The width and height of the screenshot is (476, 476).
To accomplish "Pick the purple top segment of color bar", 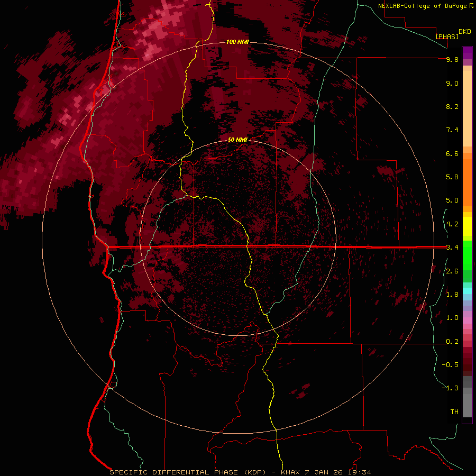I will point(467,53).
